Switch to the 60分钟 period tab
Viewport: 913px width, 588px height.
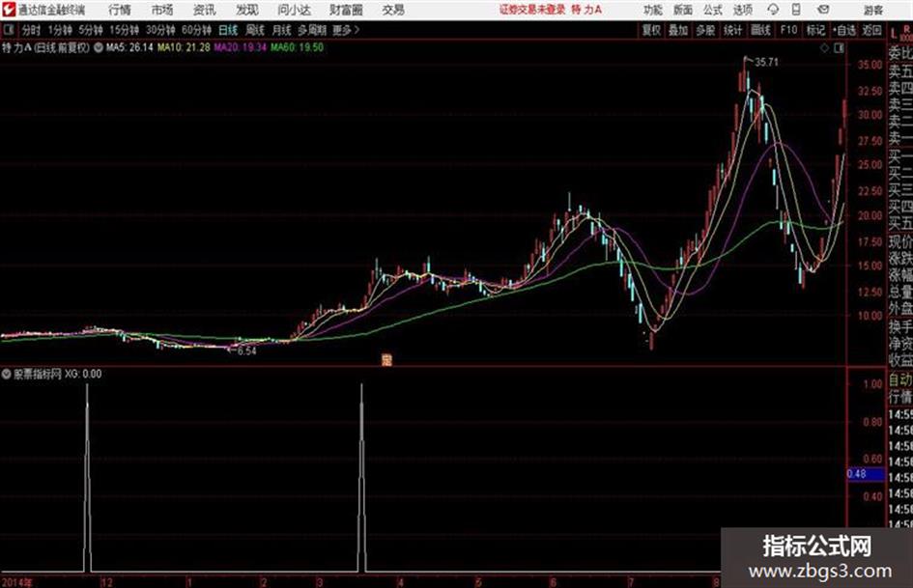(197, 30)
